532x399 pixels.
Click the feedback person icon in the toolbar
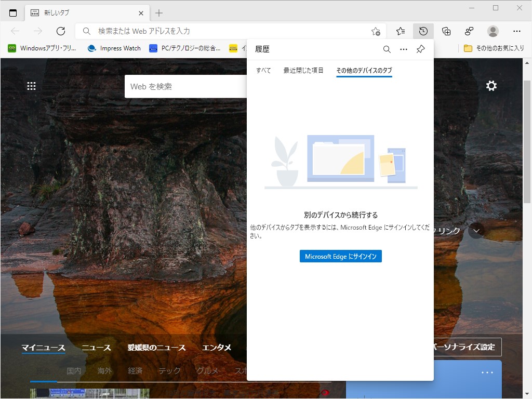click(469, 31)
